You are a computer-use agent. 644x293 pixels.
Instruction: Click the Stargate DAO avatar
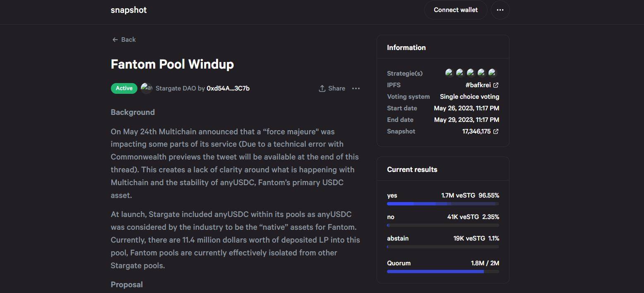click(x=147, y=88)
